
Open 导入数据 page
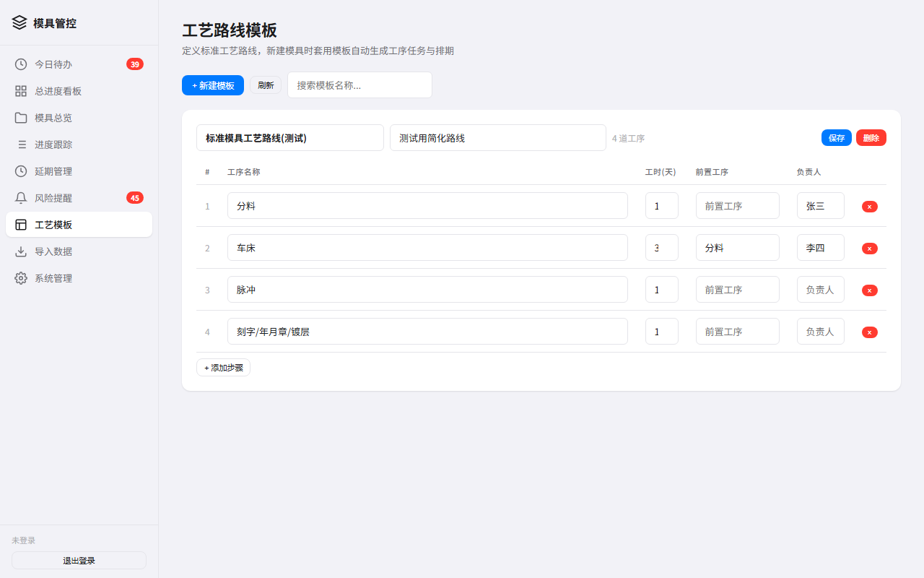(x=79, y=251)
